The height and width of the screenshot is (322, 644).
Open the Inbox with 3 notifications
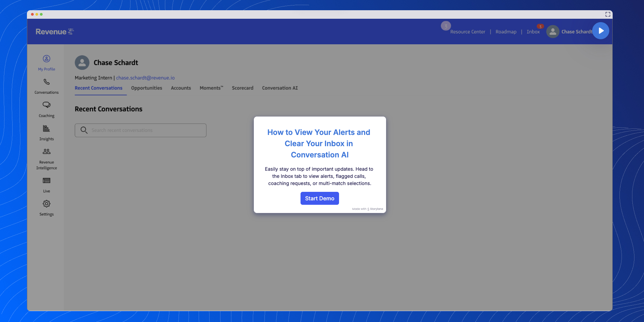(x=533, y=31)
